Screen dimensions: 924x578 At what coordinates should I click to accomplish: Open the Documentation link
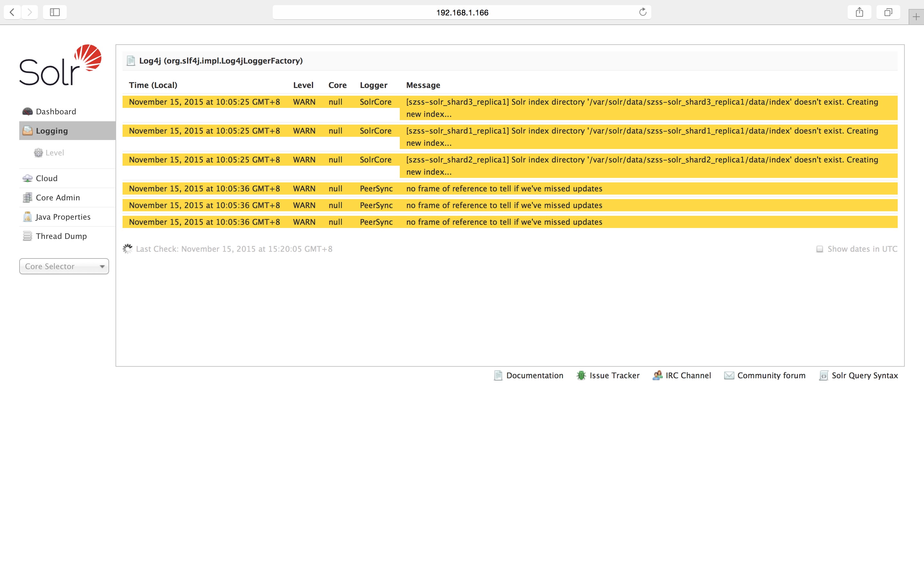point(535,375)
